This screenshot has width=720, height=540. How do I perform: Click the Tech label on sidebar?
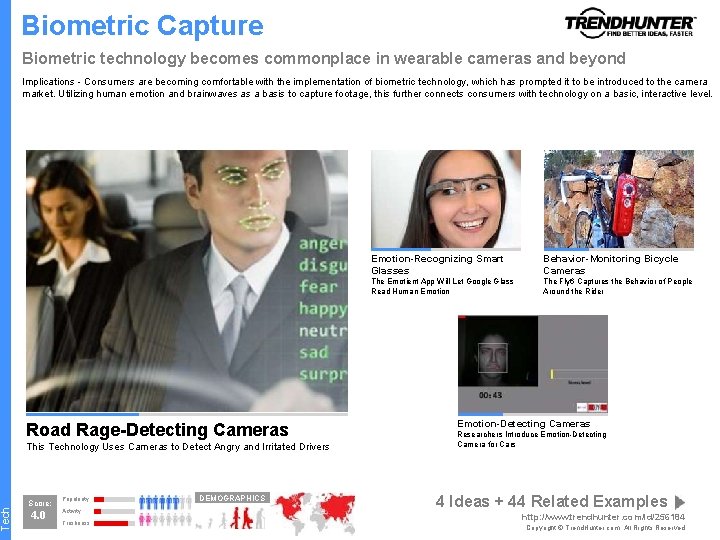click(6, 517)
